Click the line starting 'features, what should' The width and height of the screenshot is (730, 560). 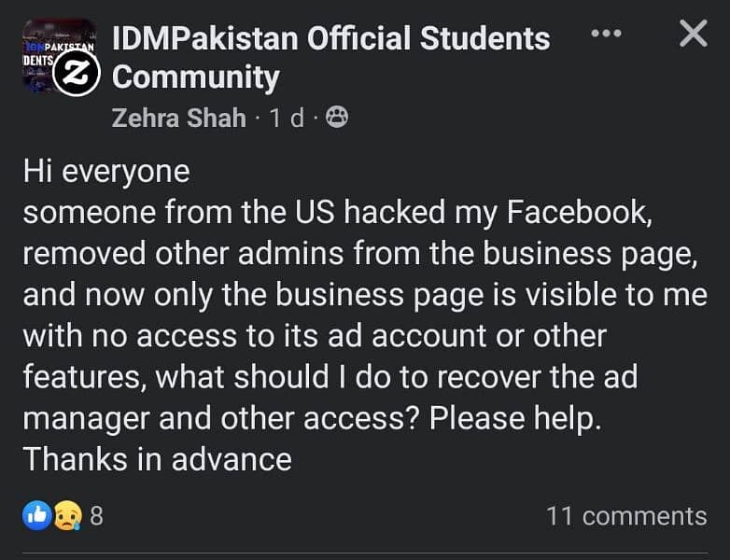point(330,377)
